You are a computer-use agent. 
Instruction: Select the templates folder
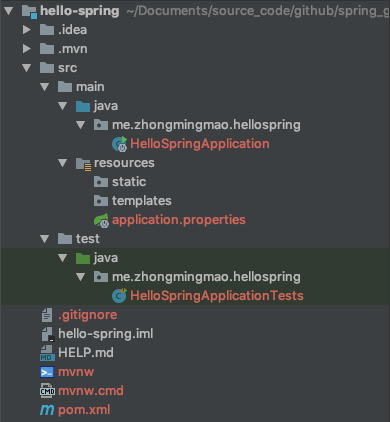[x=141, y=201]
